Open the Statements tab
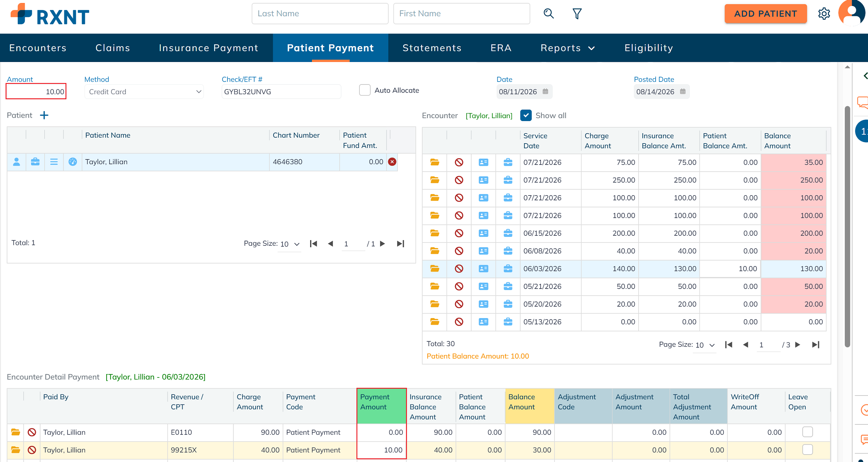Viewport: 868px width, 462px height. [x=432, y=48]
